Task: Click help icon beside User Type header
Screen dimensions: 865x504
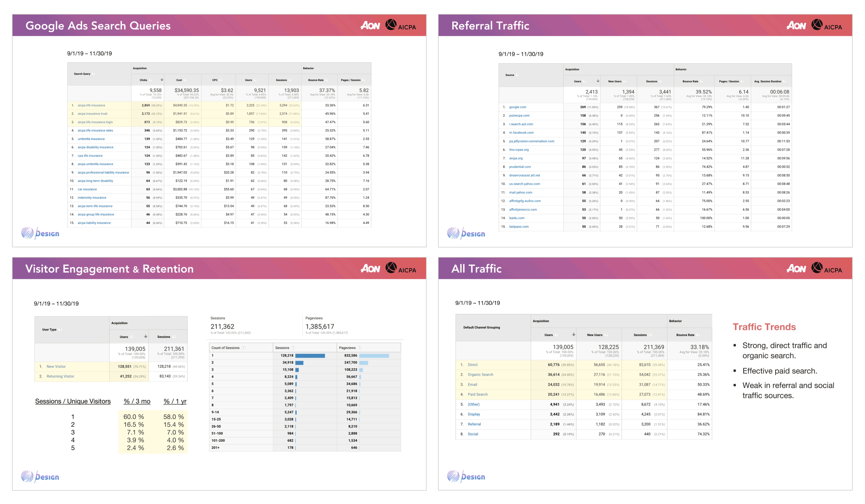Action: point(60,329)
